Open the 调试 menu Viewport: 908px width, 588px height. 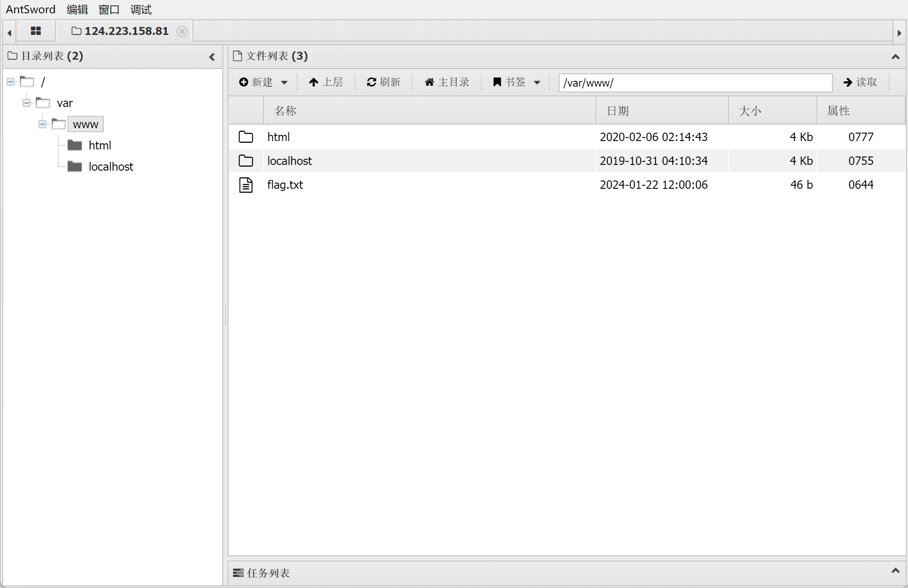click(141, 9)
